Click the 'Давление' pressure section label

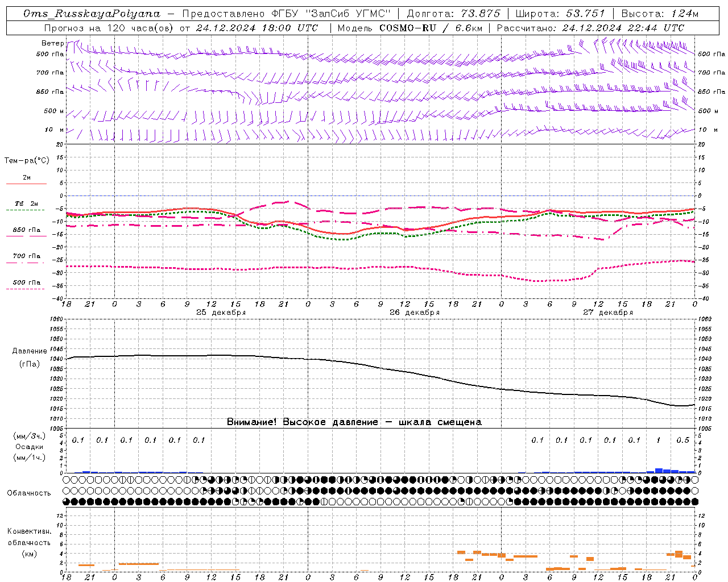pos(30,351)
